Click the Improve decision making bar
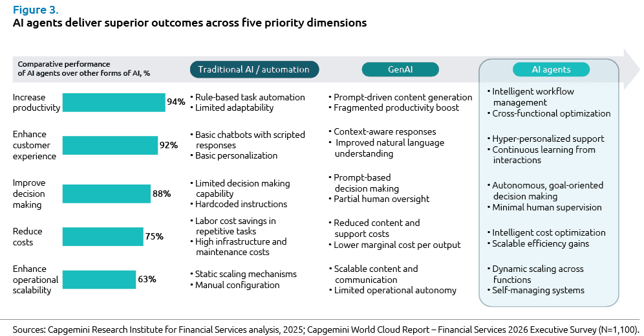Image resolution: width=644 pixels, height=336 pixels. (x=106, y=194)
